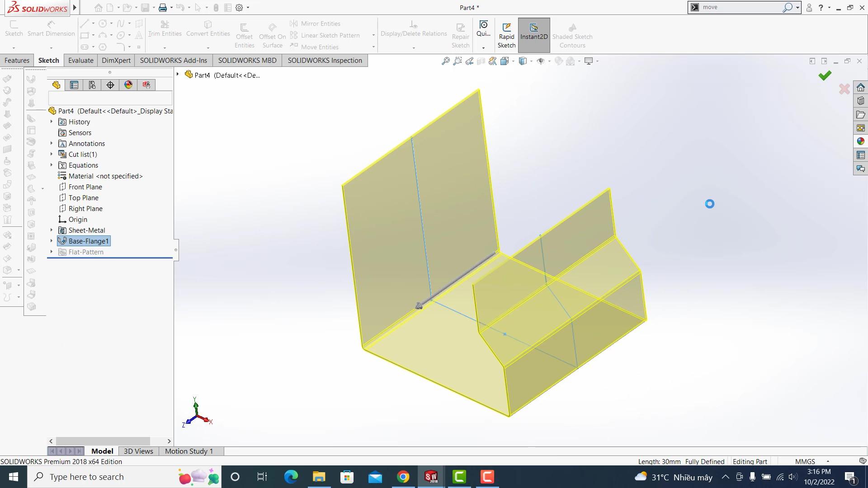Open Google Chrome from the taskbar
This screenshot has width=868, height=488.
403,477
